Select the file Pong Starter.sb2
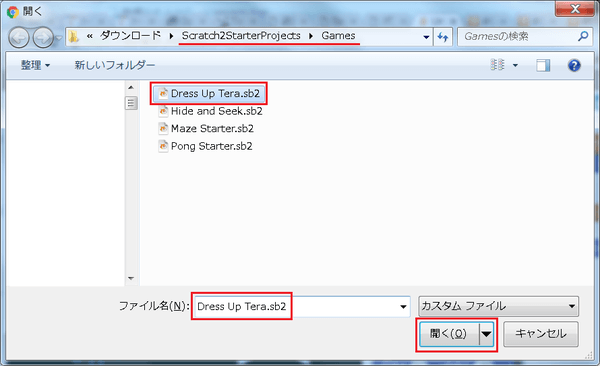The image size is (600, 366). coord(205,146)
